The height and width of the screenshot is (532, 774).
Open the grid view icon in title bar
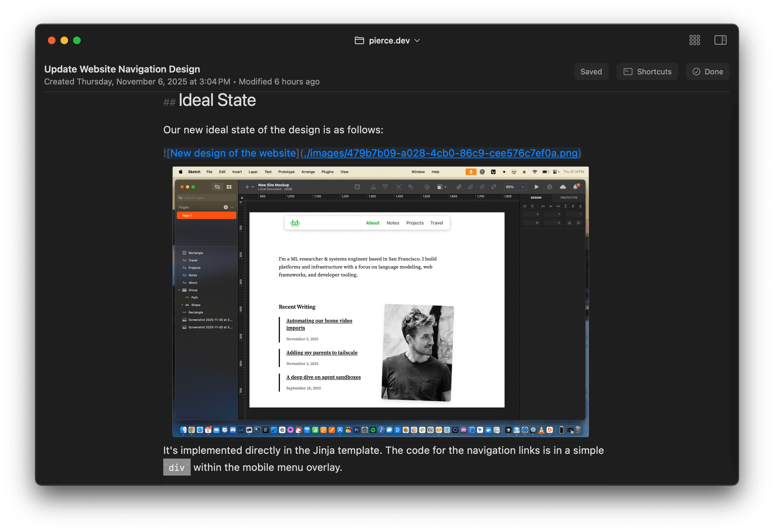tap(694, 40)
